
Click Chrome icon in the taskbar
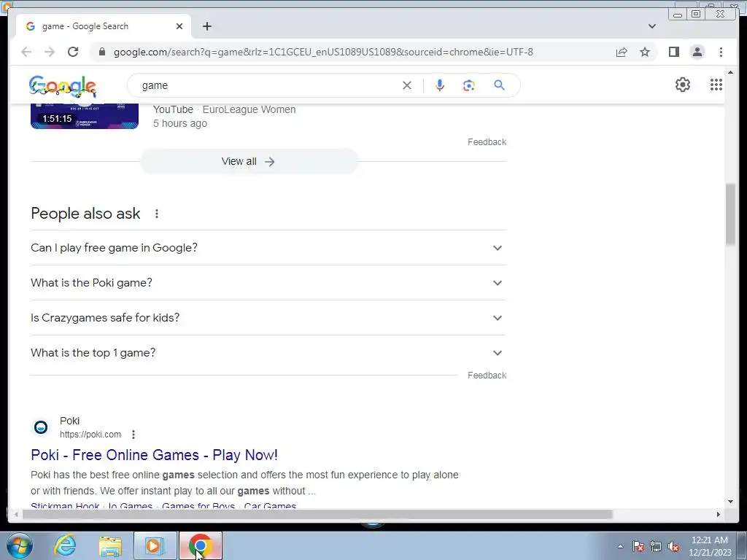(201, 545)
